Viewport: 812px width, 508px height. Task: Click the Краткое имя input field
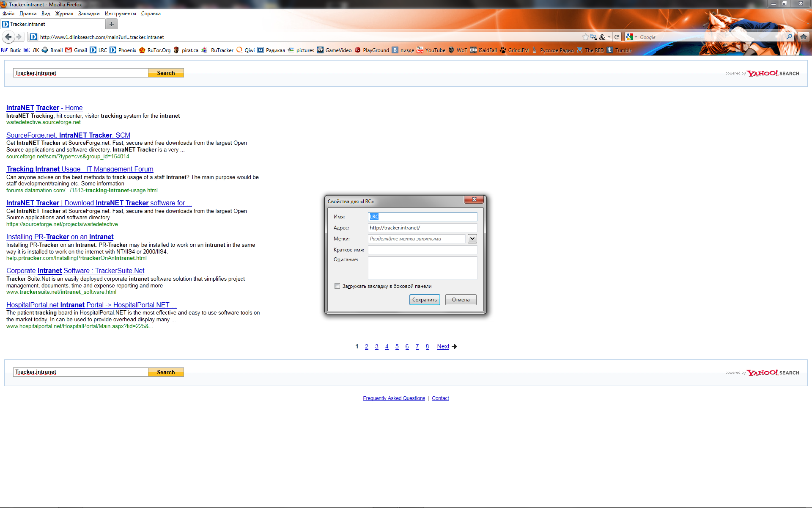tap(422, 250)
